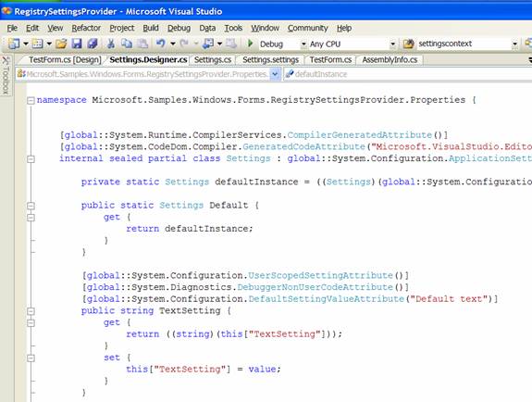Expand the class navigation dropdown arrow
The image size is (532, 402).
tap(275, 74)
